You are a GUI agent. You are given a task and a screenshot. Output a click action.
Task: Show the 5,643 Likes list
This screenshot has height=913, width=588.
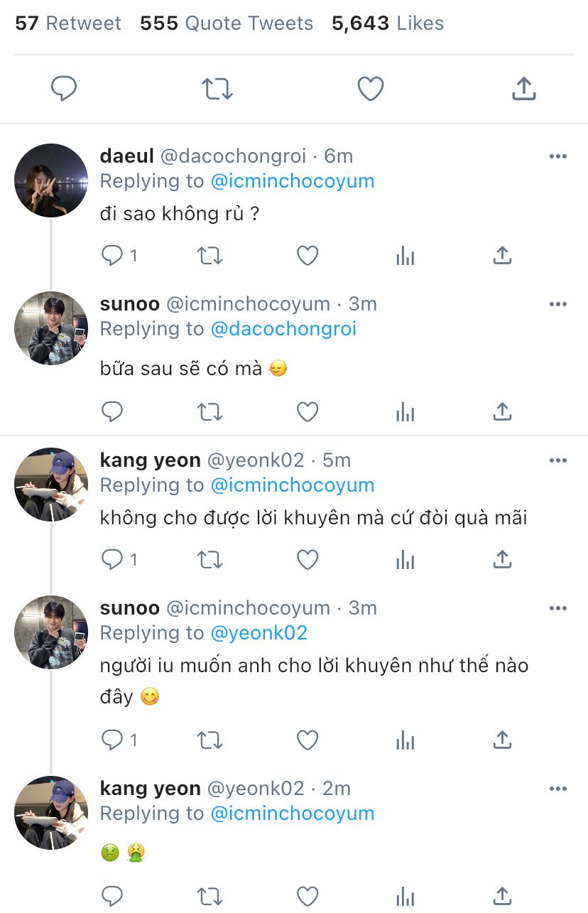click(388, 23)
